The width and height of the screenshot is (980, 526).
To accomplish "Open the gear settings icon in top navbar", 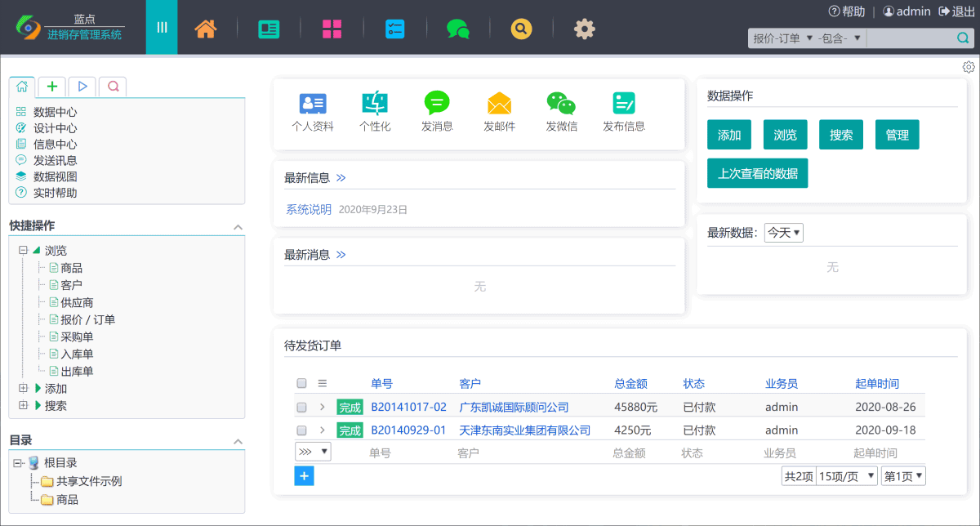I will pos(584,29).
